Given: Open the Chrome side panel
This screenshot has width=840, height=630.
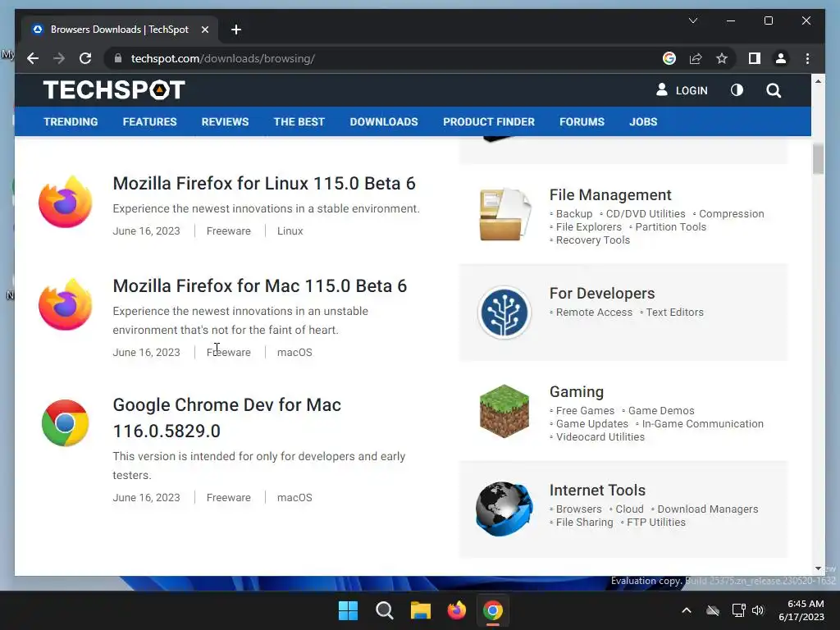Looking at the screenshot, I should [x=755, y=58].
